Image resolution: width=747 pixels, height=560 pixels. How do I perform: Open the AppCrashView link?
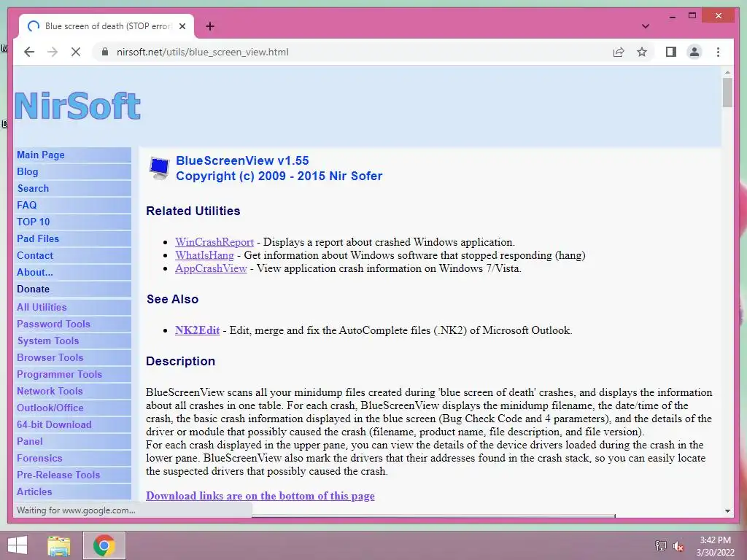pos(211,268)
